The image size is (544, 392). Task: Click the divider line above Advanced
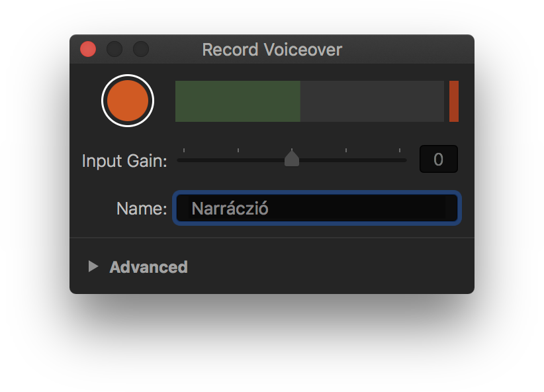point(272,237)
